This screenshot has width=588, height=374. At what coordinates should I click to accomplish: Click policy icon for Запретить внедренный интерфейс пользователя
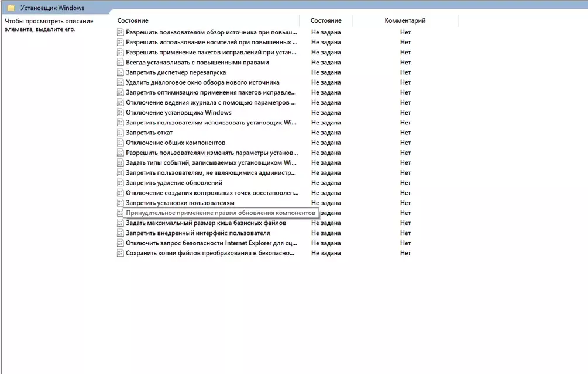click(x=121, y=233)
